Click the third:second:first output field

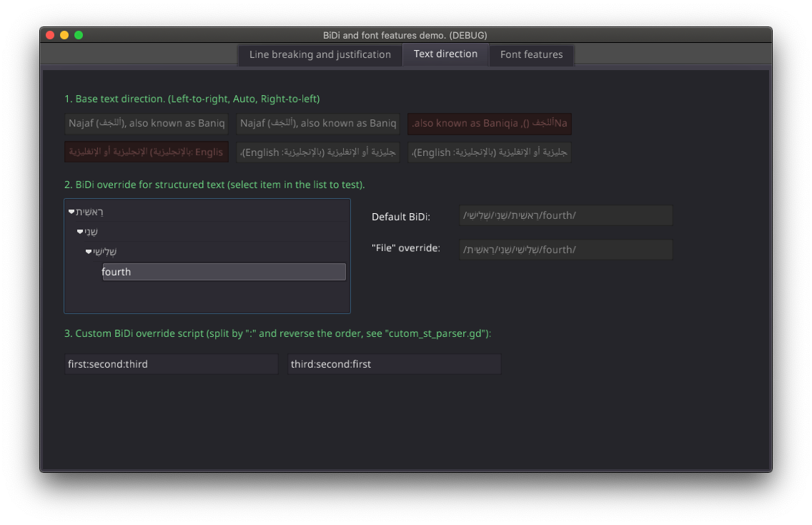click(394, 364)
